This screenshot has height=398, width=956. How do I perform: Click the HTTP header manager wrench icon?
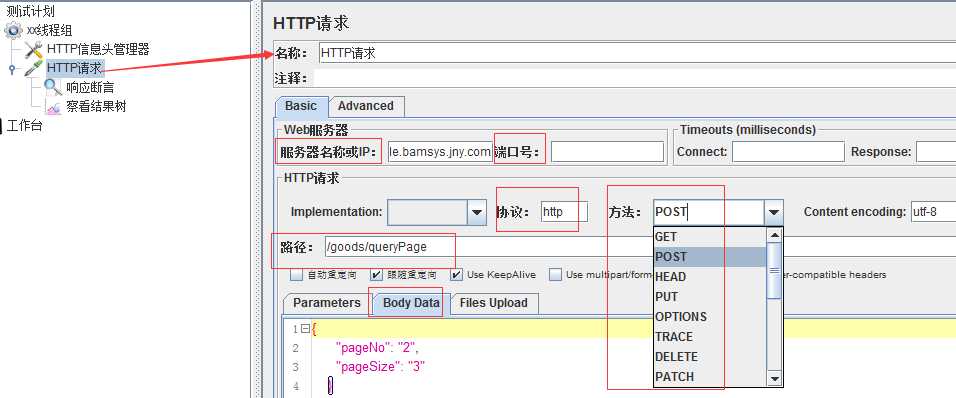[34, 49]
